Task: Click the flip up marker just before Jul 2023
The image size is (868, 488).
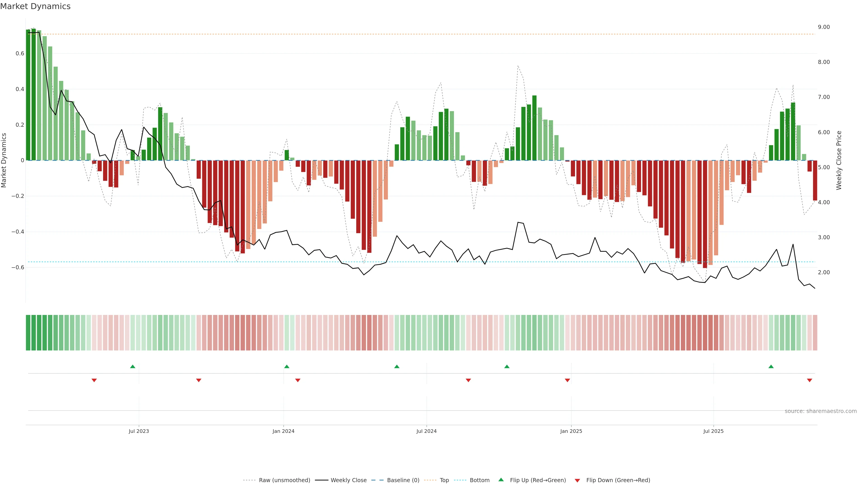Action: [x=133, y=366]
